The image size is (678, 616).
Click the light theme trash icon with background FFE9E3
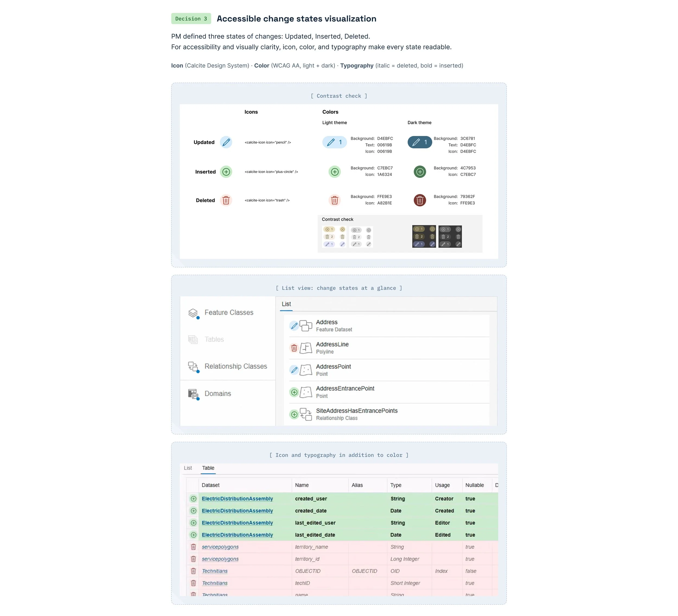[335, 201]
